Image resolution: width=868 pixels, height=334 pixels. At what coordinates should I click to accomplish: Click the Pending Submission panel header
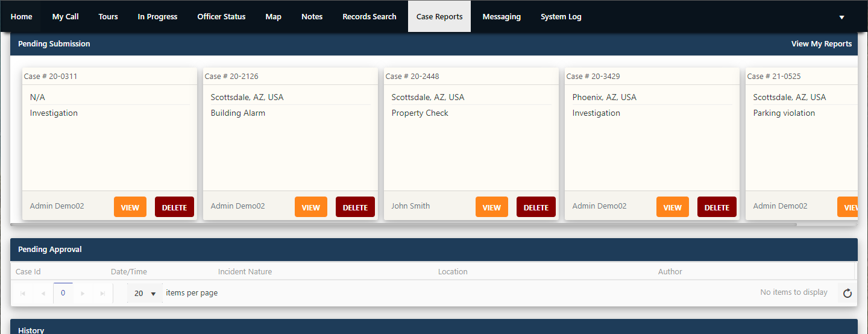click(x=434, y=44)
